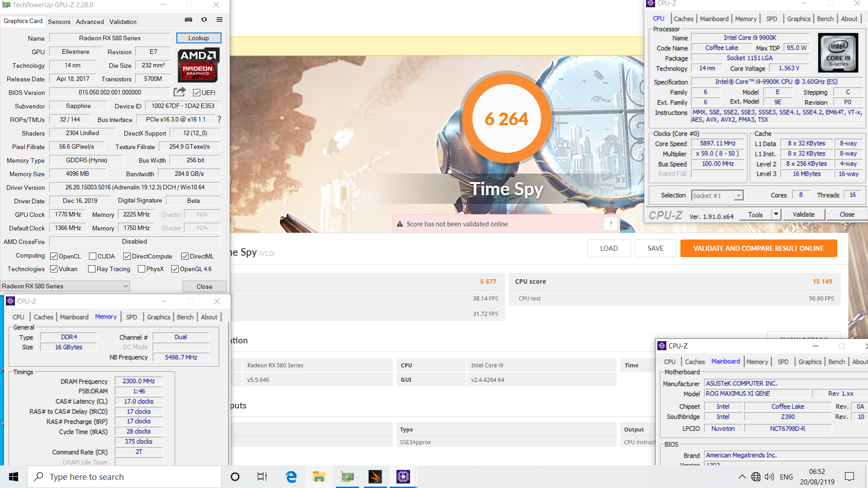The height and width of the screenshot is (488, 868).
Task: Switch to GPU-Z Advanced tab
Action: point(90,22)
